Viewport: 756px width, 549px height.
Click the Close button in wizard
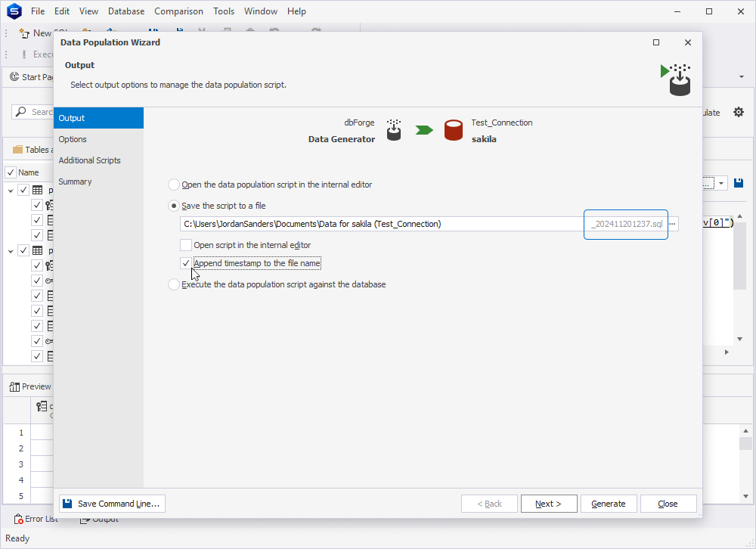coord(668,504)
